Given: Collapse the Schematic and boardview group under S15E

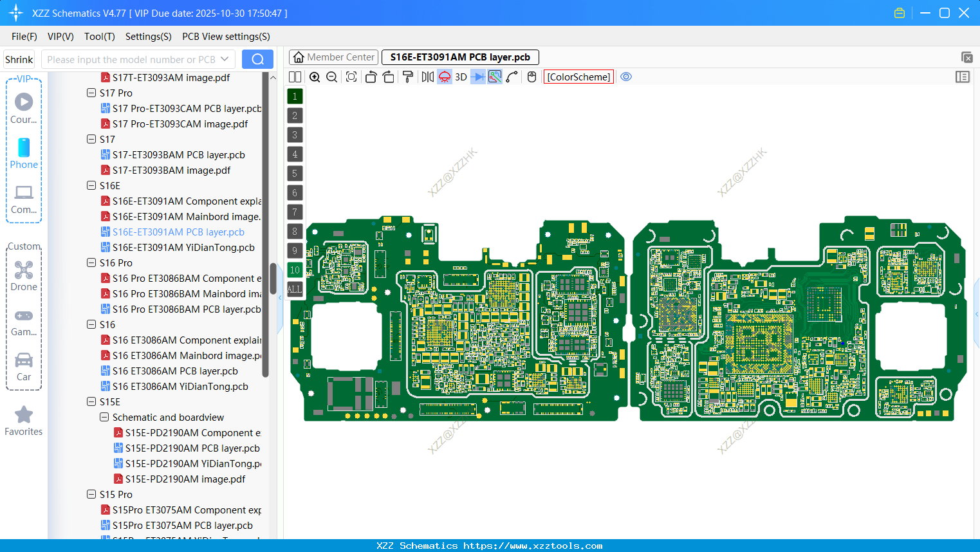Looking at the screenshot, I should click(x=104, y=417).
